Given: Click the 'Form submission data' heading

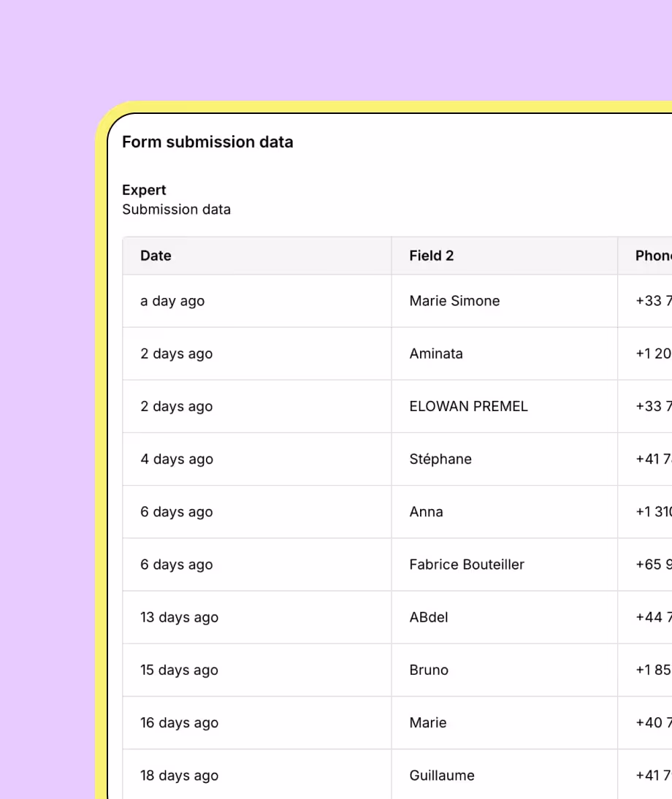Looking at the screenshot, I should [x=208, y=142].
